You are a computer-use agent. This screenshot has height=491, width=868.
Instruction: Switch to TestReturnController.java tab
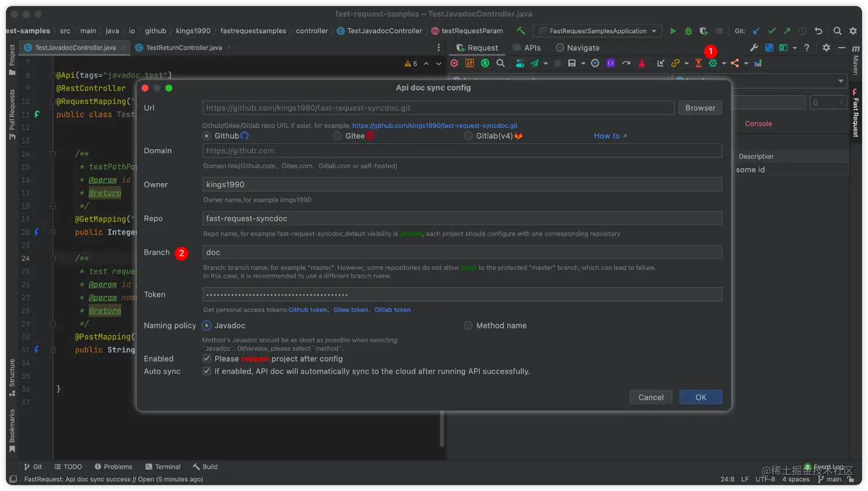point(184,48)
